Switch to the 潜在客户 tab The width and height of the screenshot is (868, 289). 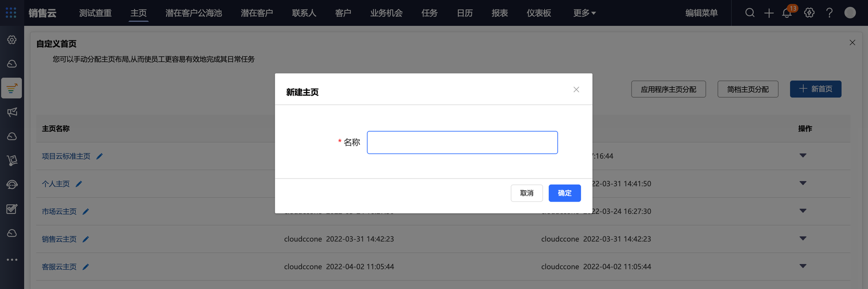(x=256, y=13)
